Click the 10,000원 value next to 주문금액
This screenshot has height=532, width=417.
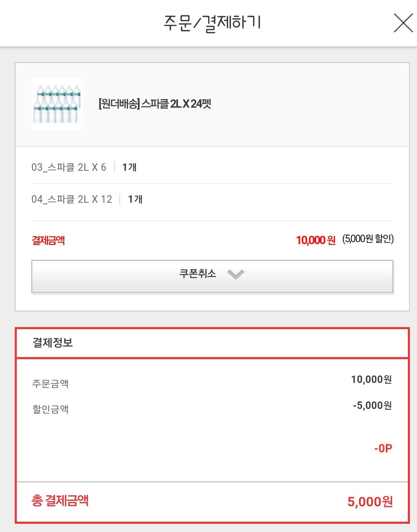point(371,379)
